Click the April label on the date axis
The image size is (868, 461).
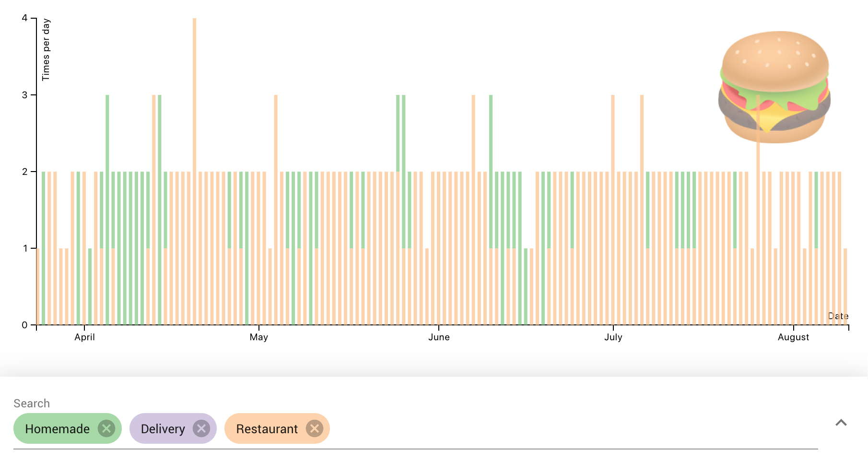(x=84, y=337)
